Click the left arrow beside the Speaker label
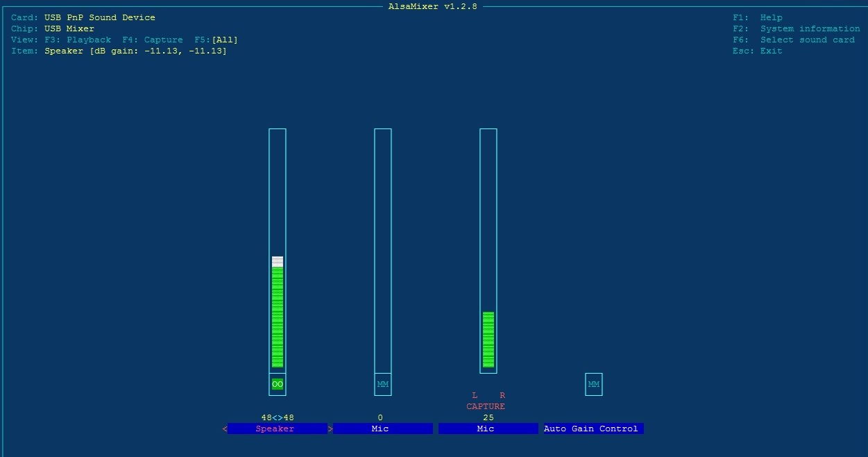868x457 pixels. [x=225, y=429]
